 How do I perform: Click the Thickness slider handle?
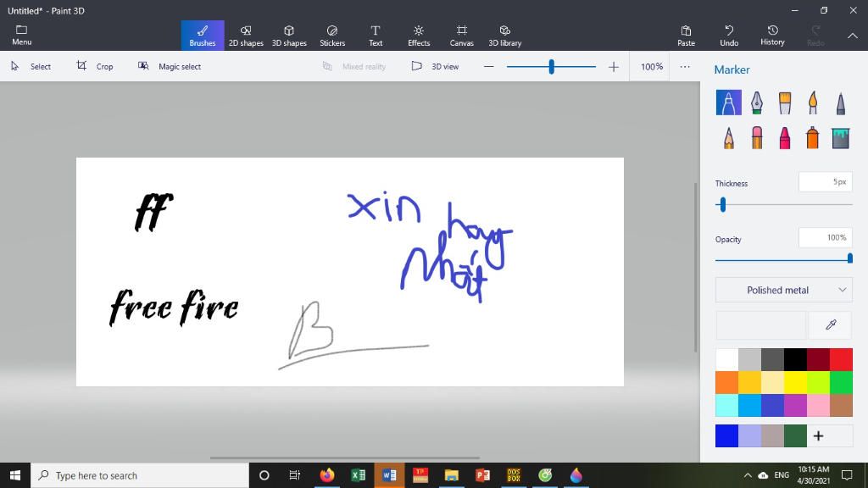pos(722,205)
